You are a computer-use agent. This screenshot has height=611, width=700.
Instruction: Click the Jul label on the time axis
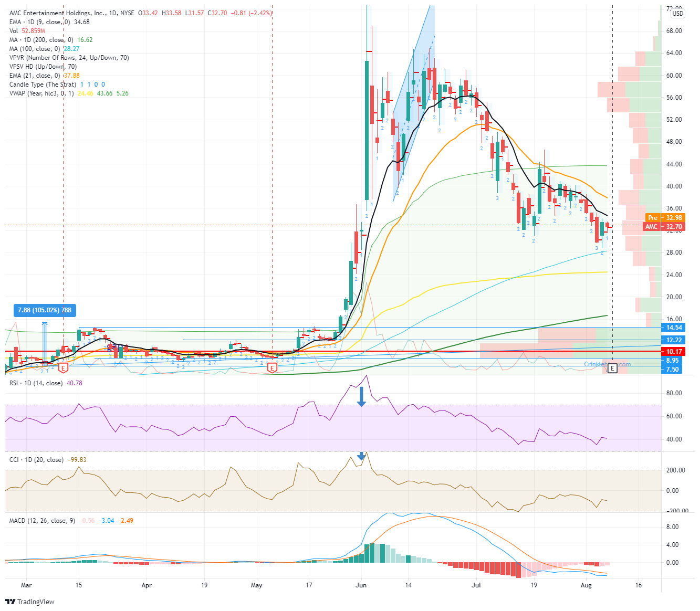coord(476,585)
